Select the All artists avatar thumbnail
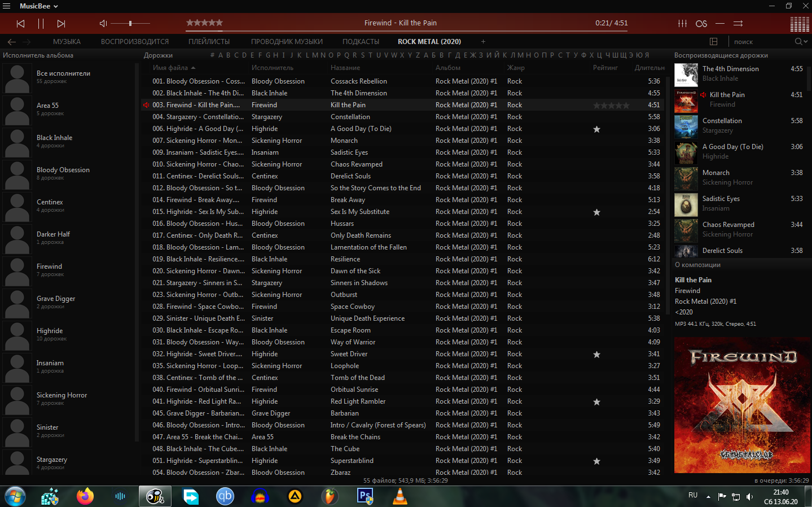 [x=17, y=78]
